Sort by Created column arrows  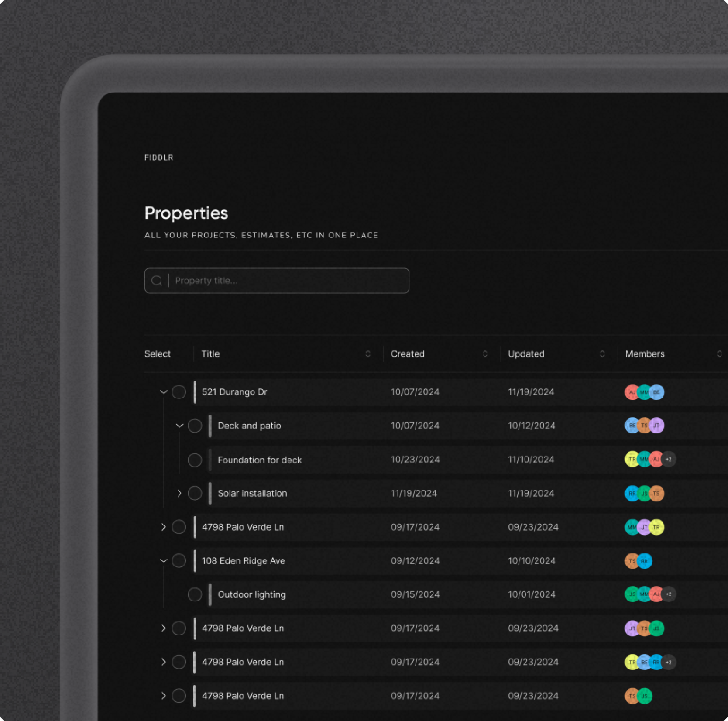pos(485,354)
